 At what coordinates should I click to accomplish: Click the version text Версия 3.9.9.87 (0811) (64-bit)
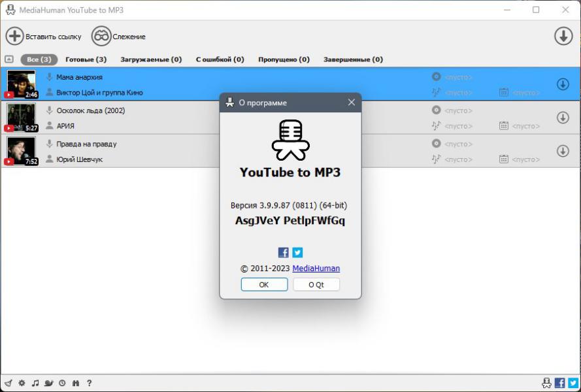[289, 205]
